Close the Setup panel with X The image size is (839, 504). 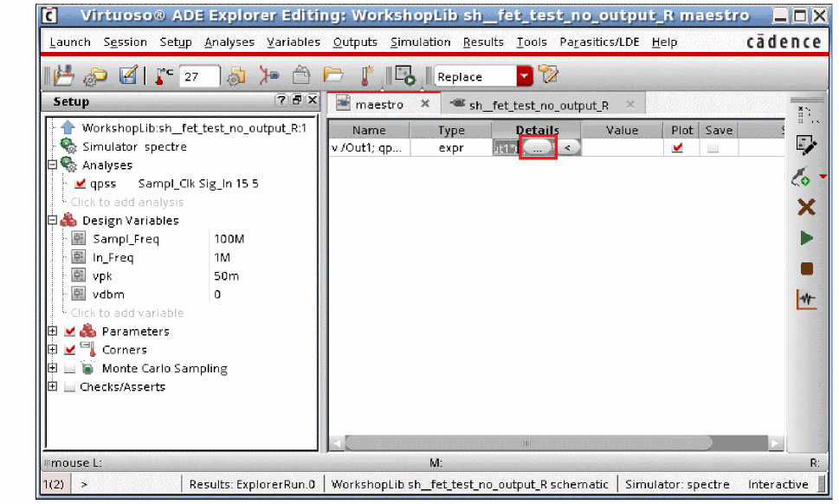click(x=313, y=100)
